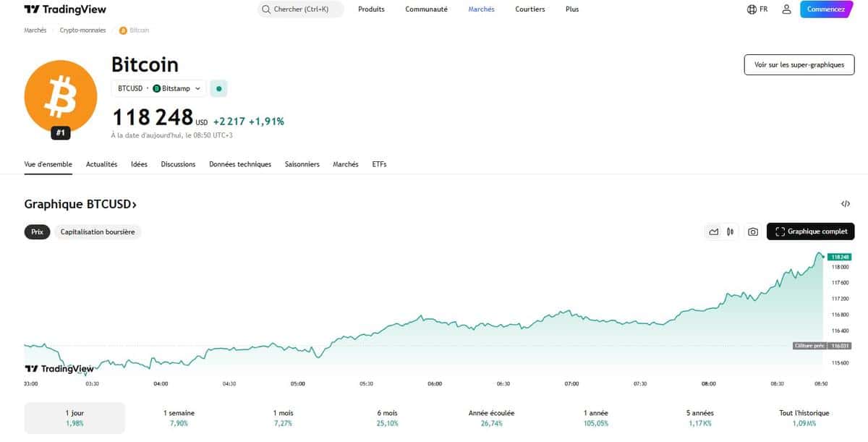Select the Prix pill

coord(37,231)
